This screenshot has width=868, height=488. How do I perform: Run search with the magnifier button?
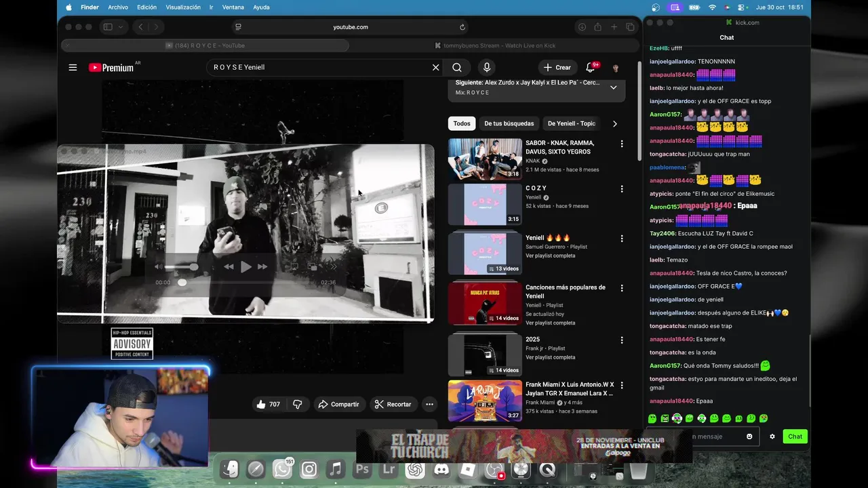pyautogui.click(x=457, y=67)
